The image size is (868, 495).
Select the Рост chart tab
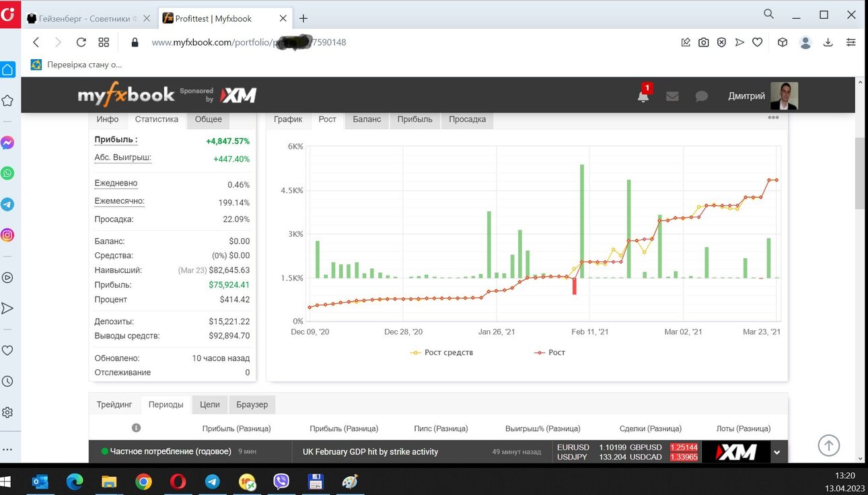328,119
